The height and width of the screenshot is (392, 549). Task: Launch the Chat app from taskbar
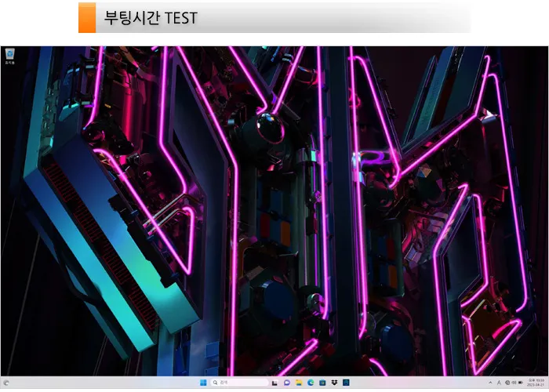[287, 383]
